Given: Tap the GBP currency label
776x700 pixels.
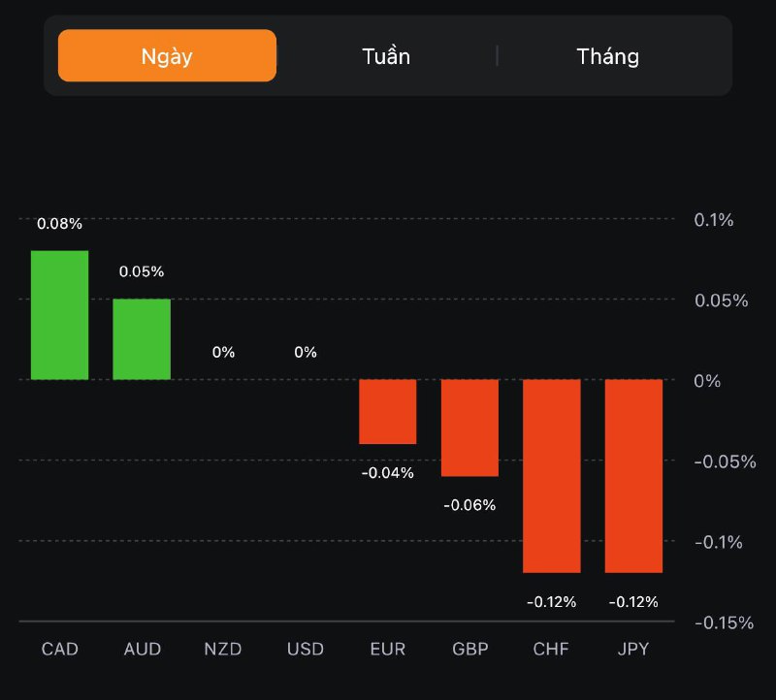Looking at the screenshot, I should click(x=469, y=649).
